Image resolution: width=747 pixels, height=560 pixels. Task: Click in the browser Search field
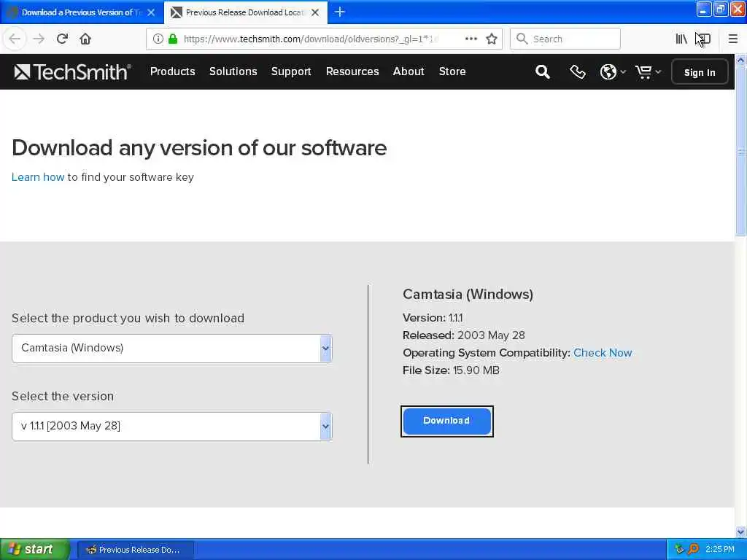[565, 39]
